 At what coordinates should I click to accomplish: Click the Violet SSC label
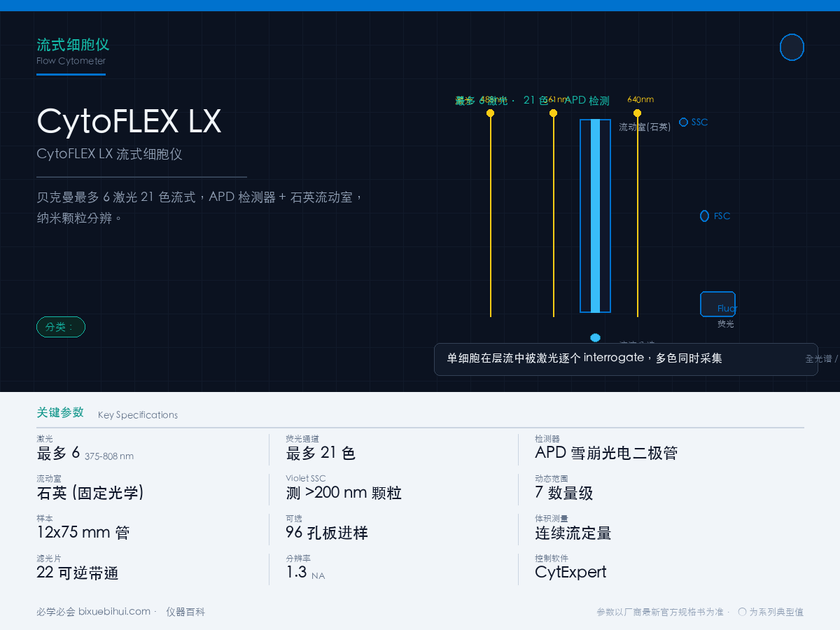[x=305, y=478]
